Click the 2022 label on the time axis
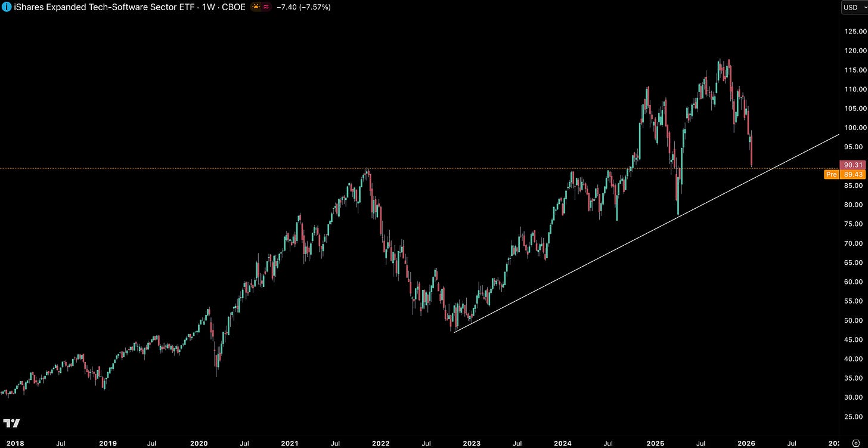This screenshot has width=868, height=448. click(380, 443)
